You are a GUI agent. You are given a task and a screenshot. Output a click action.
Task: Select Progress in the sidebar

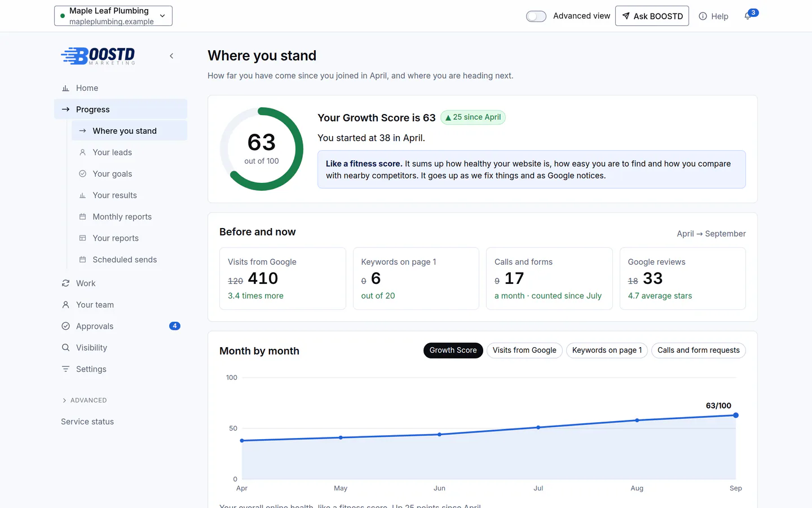pyautogui.click(x=121, y=110)
